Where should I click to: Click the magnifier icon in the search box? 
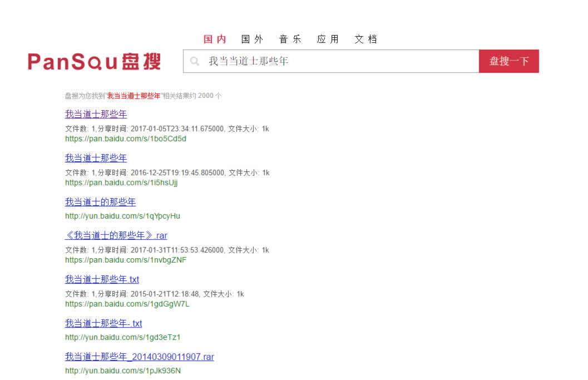click(194, 62)
